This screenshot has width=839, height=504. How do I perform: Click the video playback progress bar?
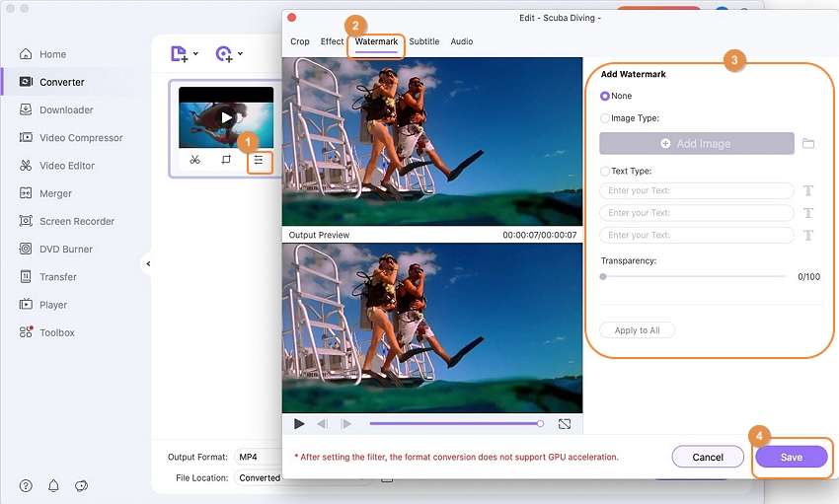click(x=456, y=423)
